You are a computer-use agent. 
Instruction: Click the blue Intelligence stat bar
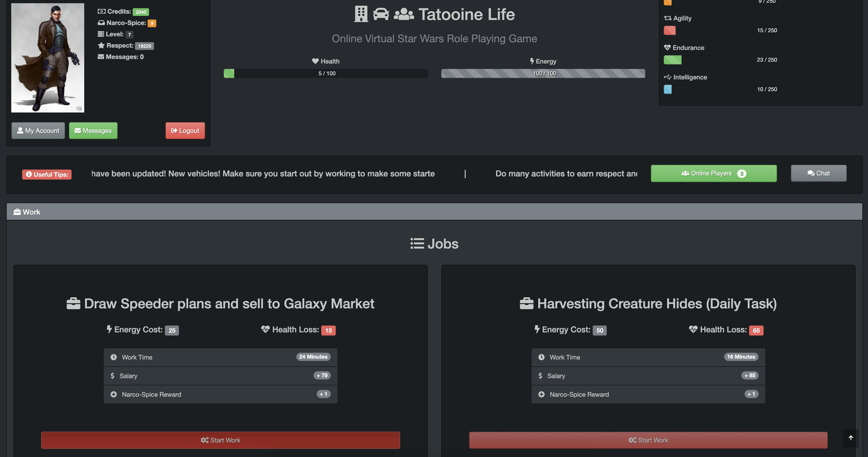tap(668, 89)
